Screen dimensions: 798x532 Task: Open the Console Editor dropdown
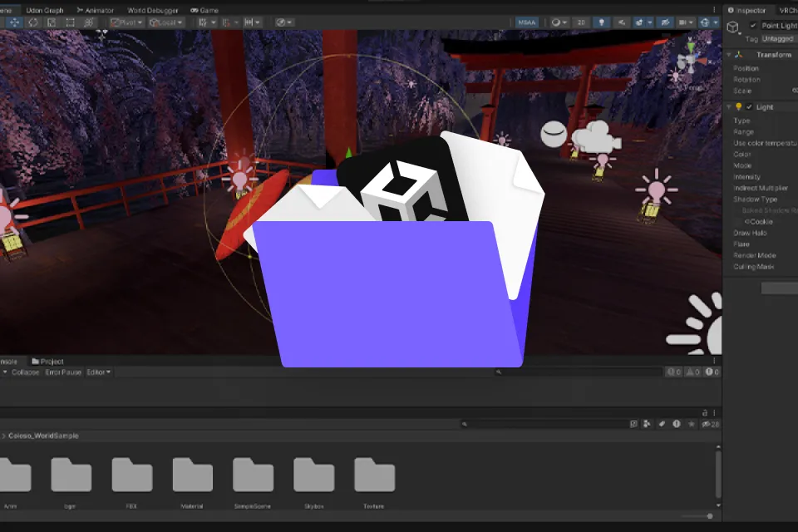click(x=98, y=372)
